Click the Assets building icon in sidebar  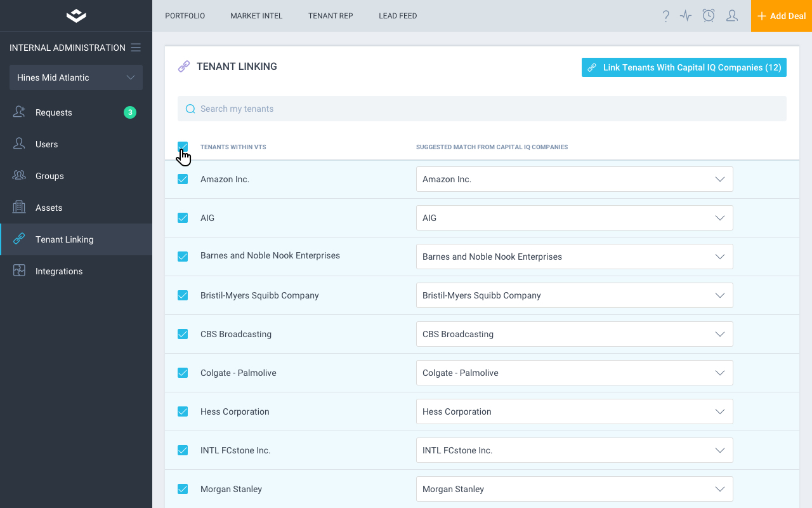pos(19,208)
